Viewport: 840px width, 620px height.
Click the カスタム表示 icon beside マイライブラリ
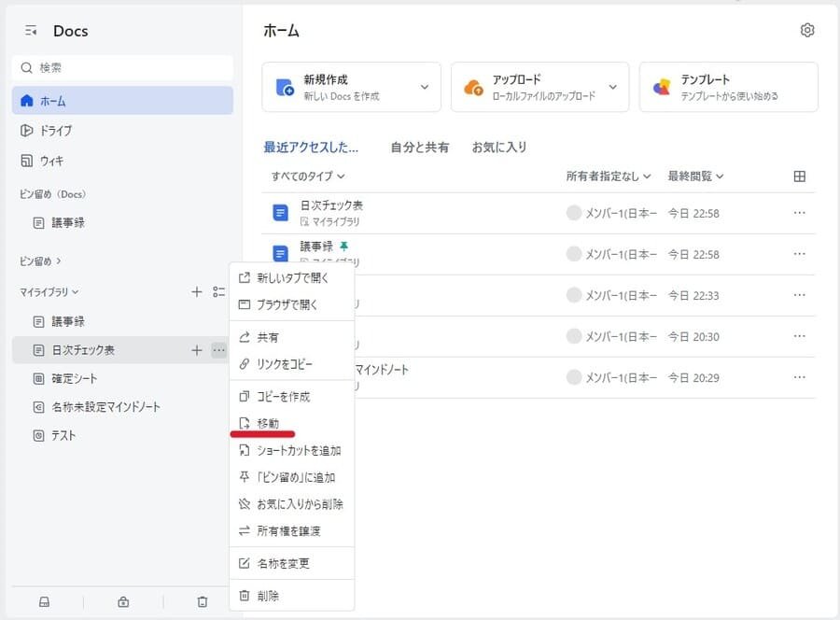(x=220, y=291)
